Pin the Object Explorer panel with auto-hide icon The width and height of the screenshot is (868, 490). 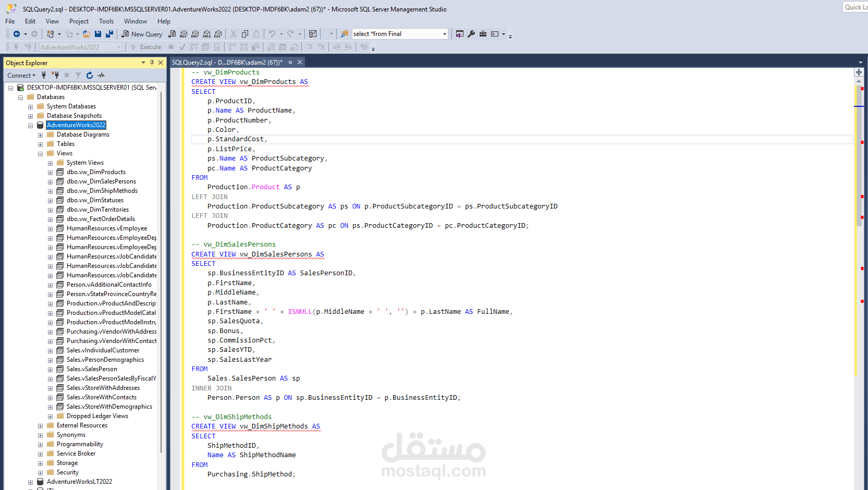tap(152, 63)
